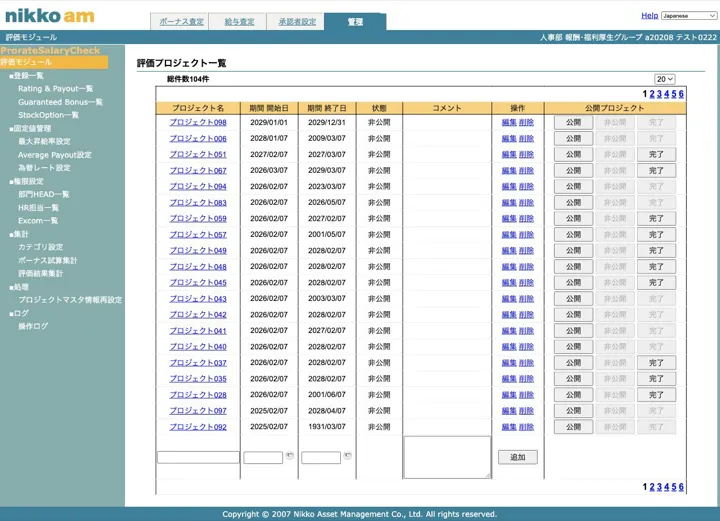Open the Japanese language dropdown
Image resolution: width=720 pixels, height=521 pixels.
pyautogui.click(x=689, y=16)
